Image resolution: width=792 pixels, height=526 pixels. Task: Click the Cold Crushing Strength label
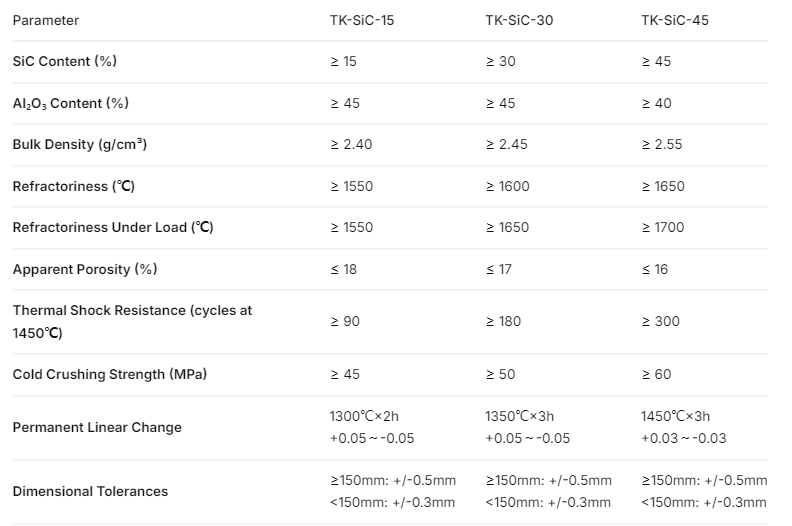tap(110, 374)
